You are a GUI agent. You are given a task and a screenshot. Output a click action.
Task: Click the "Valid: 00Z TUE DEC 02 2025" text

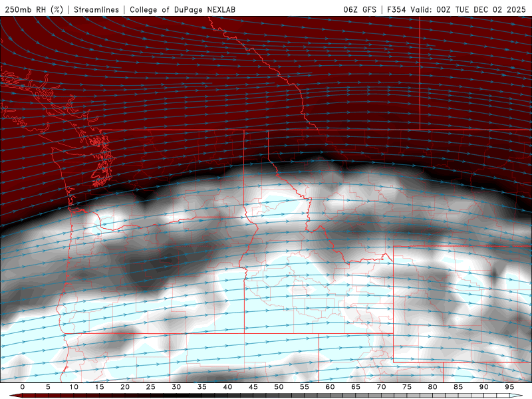point(468,9)
